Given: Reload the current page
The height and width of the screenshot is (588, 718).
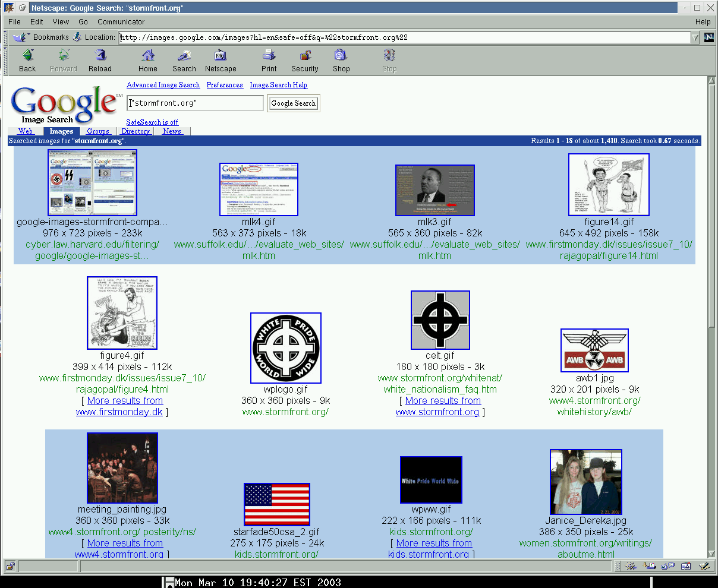Looking at the screenshot, I should [100, 61].
